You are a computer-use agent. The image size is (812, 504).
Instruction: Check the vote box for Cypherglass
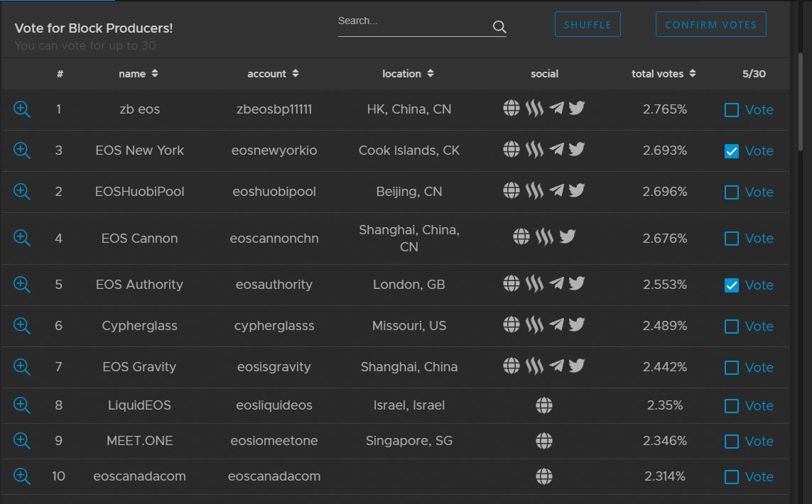pyautogui.click(x=731, y=327)
